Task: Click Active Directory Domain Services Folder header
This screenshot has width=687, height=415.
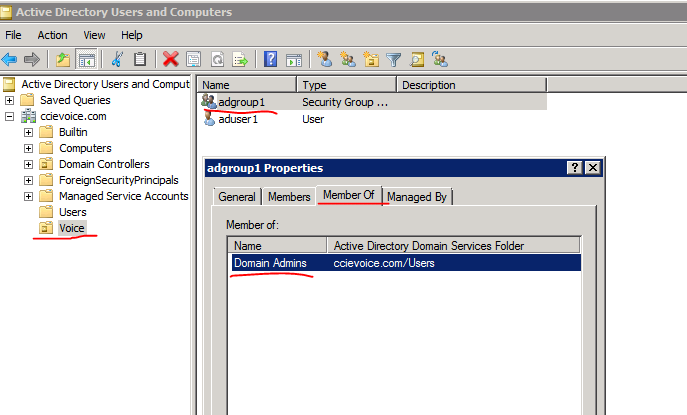Action: point(454,245)
